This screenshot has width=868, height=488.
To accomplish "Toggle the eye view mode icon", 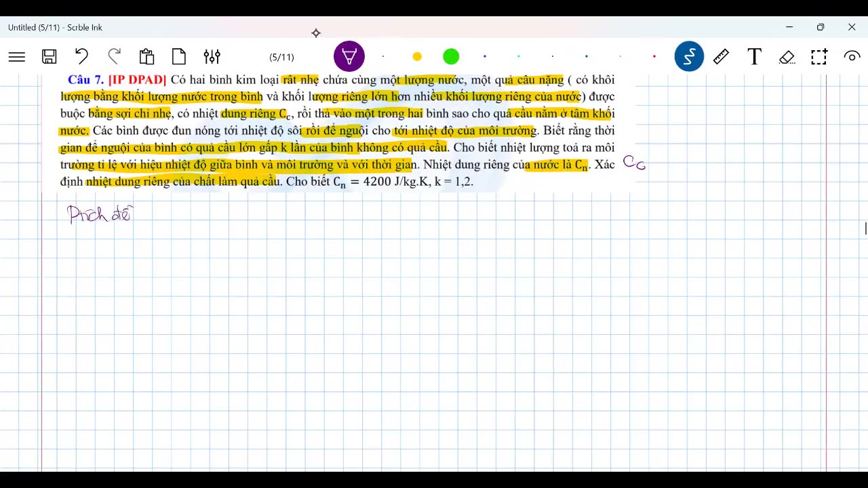I will [852, 56].
